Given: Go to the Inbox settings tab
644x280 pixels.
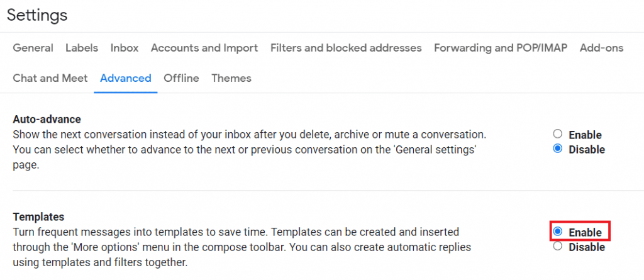Looking at the screenshot, I should click(125, 48).
